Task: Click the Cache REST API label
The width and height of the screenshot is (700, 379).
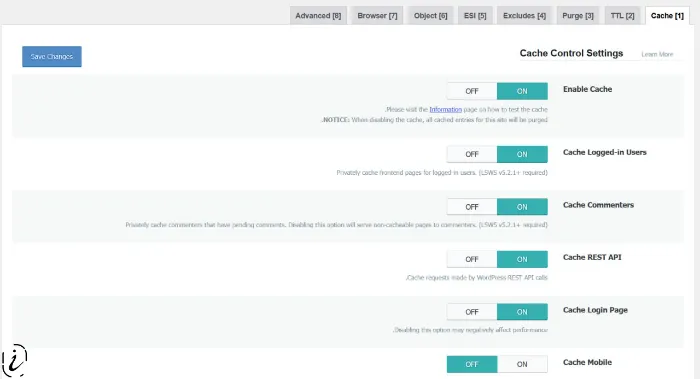Action: click(592, 257)
